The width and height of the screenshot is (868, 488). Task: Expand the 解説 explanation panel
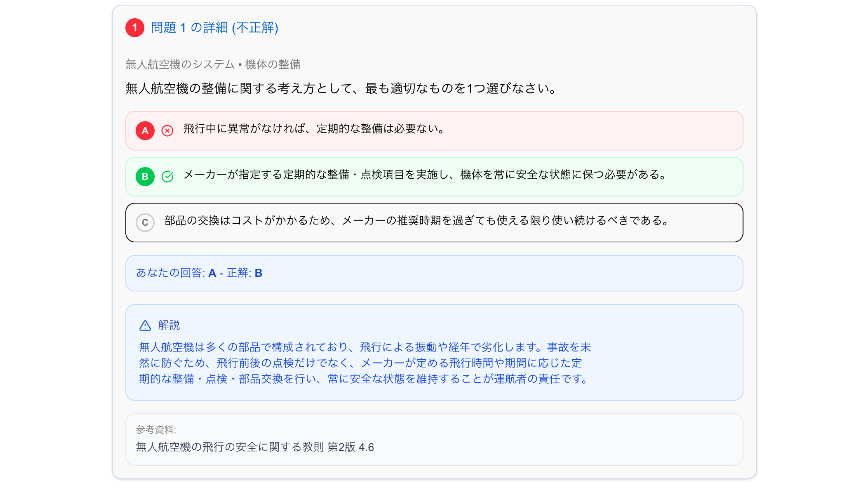coord(169,325)
